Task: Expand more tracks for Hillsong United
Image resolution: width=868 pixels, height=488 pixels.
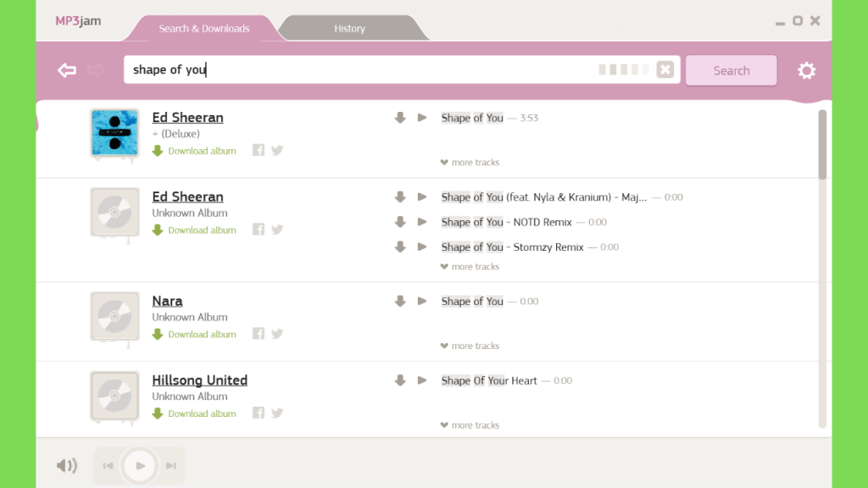Action: click(x=470, y=425)
